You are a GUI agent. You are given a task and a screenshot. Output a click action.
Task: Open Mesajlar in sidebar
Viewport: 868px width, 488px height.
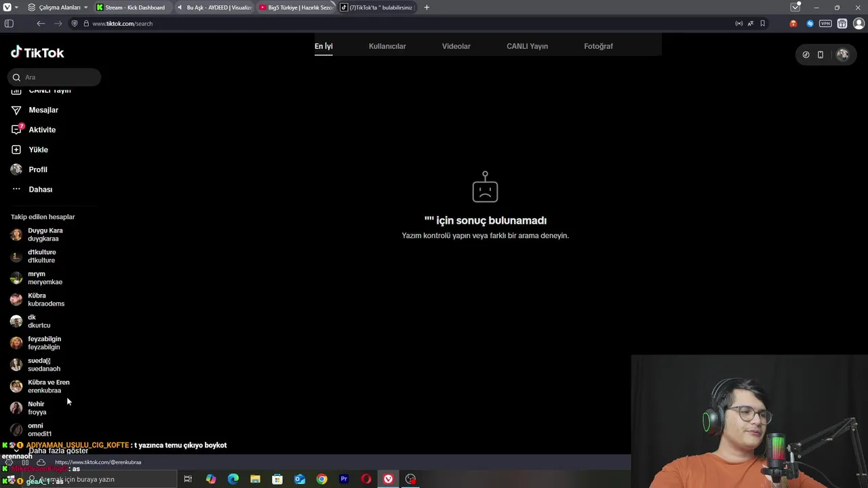point(43,110)
